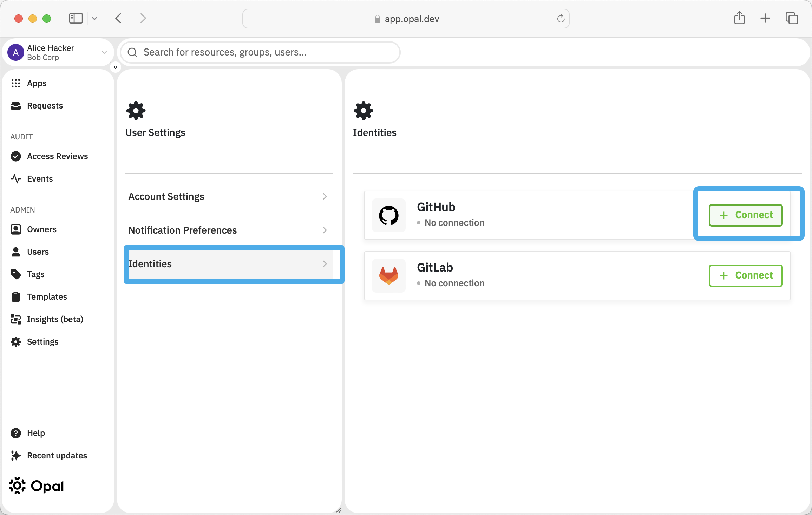Select Identities menu item
The image size is (812, 515).
click(229, 264)
